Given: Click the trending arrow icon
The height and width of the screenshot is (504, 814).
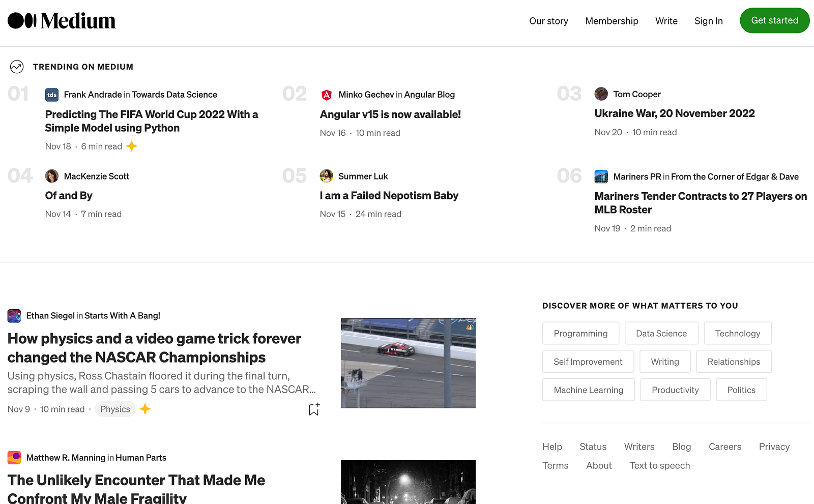Looking at the screenshot, I should (x=17, y=67).
